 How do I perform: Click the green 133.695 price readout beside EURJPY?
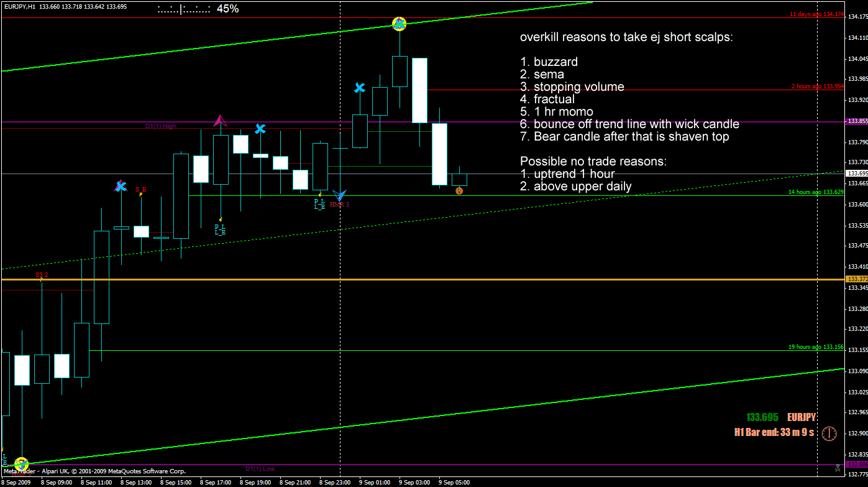point(762,417)
